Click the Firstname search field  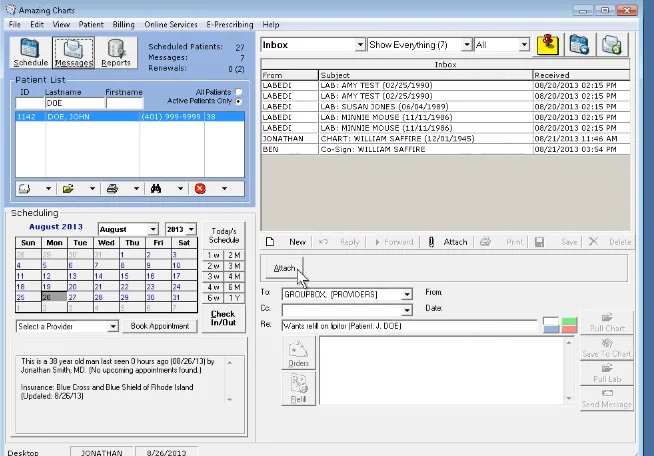pyautogui.click(x=124, y=103)
